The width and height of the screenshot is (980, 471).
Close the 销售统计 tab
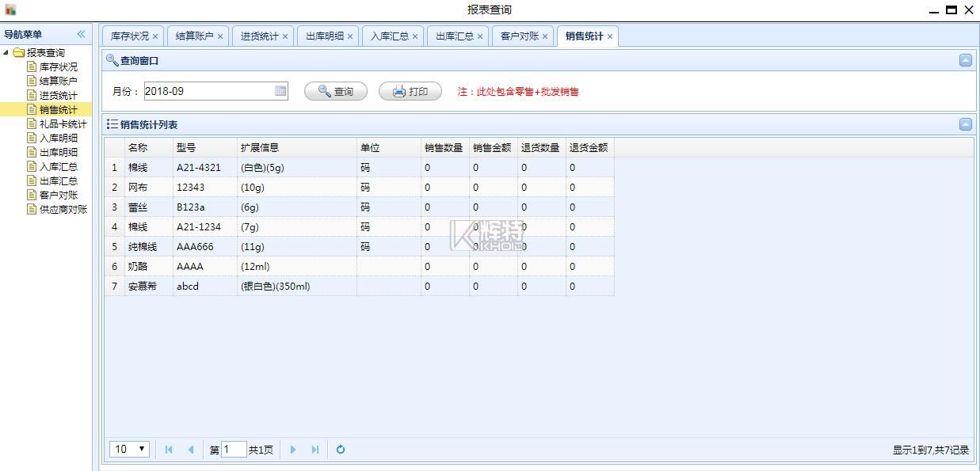(x=610, y=36)
